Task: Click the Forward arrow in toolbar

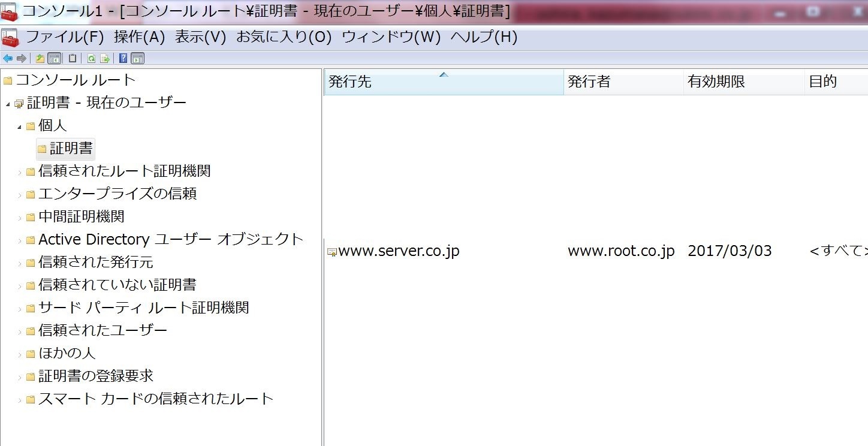Action: 21,58
